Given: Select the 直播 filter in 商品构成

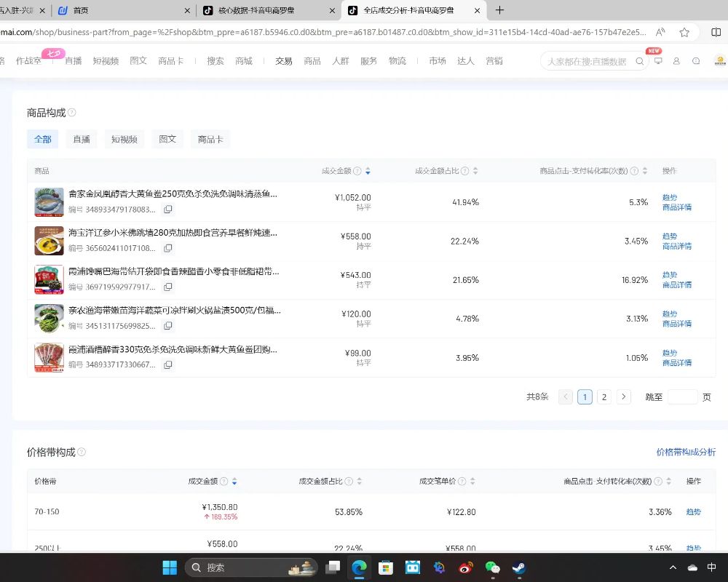Looking at the screenshot, I should 82,139.
